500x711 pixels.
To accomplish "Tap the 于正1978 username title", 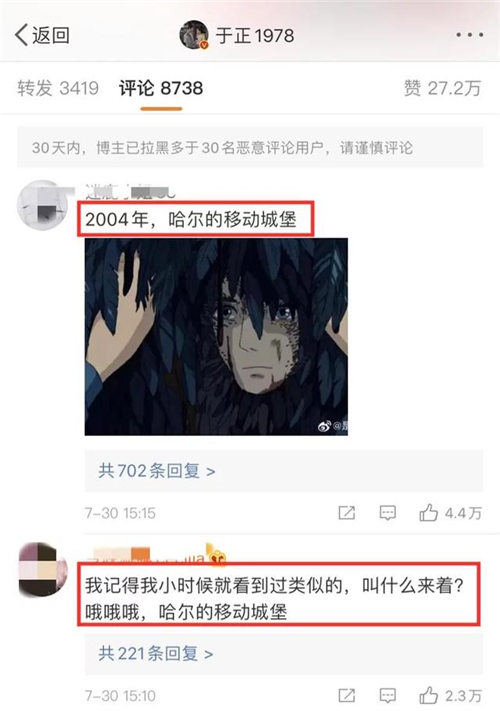I will pos(255,35).
